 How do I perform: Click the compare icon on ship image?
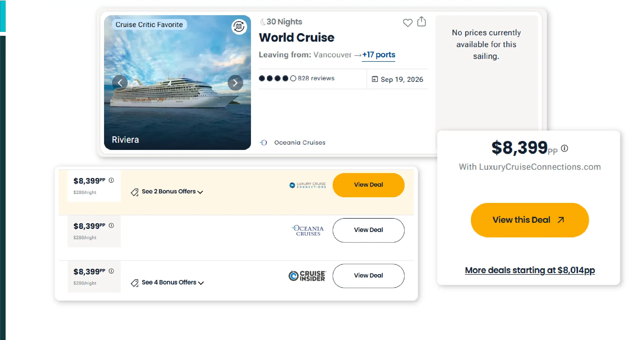(x=239, y=26)
